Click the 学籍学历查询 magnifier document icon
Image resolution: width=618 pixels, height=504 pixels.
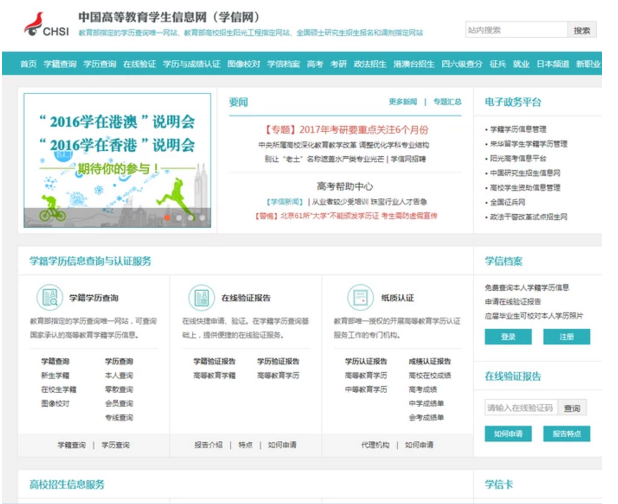(x=48, y=298)
